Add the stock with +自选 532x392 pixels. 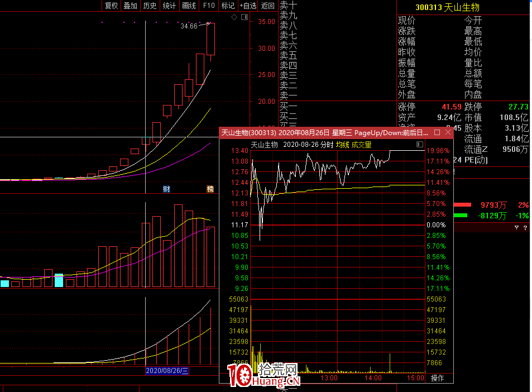pos(248,6)
